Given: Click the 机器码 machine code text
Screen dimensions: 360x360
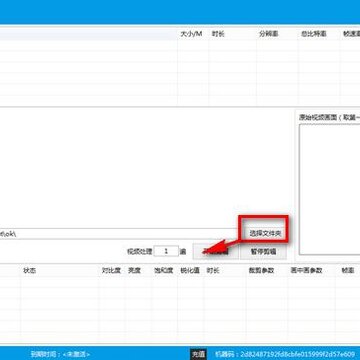Looking at the screenshot, I should point(285,354).
